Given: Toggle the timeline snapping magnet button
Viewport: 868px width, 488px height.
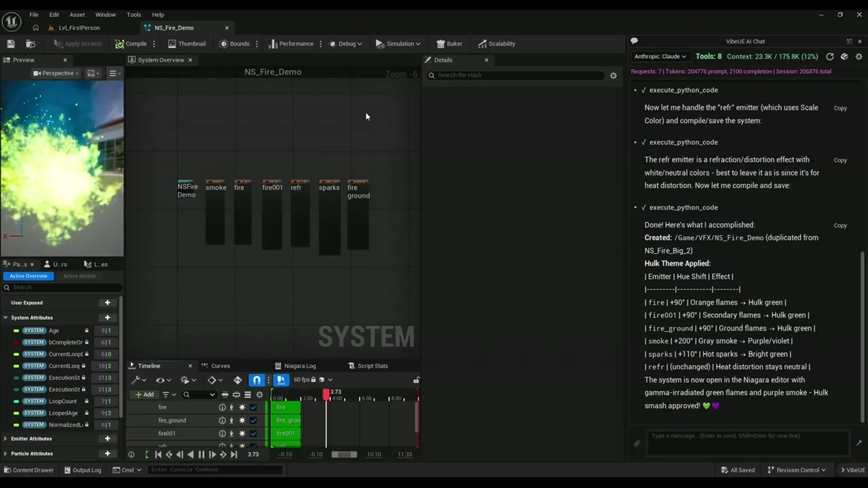Looking at the screenshot, I should pos(256,380).
